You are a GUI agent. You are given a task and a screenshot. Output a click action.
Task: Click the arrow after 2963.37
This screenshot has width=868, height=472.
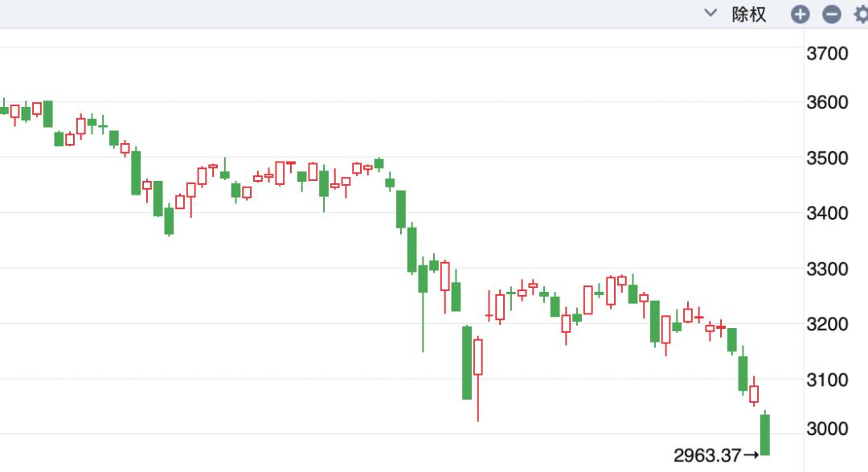click(751, 456)
